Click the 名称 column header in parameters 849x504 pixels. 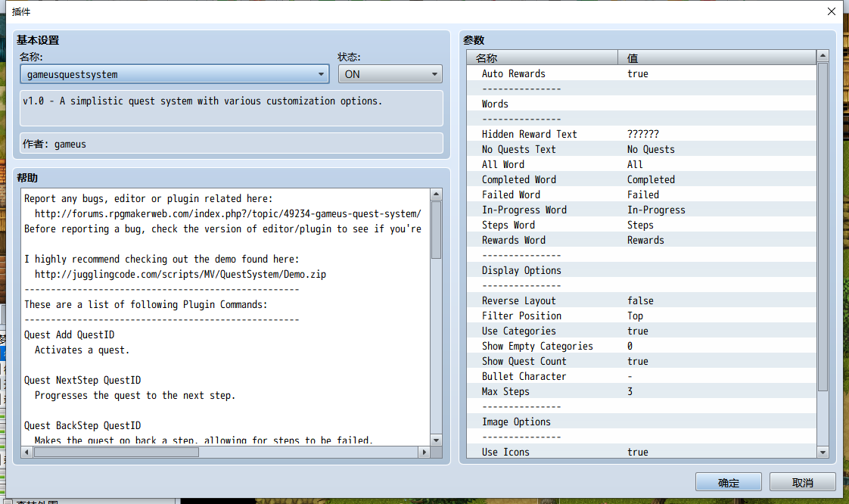point(542,58)
